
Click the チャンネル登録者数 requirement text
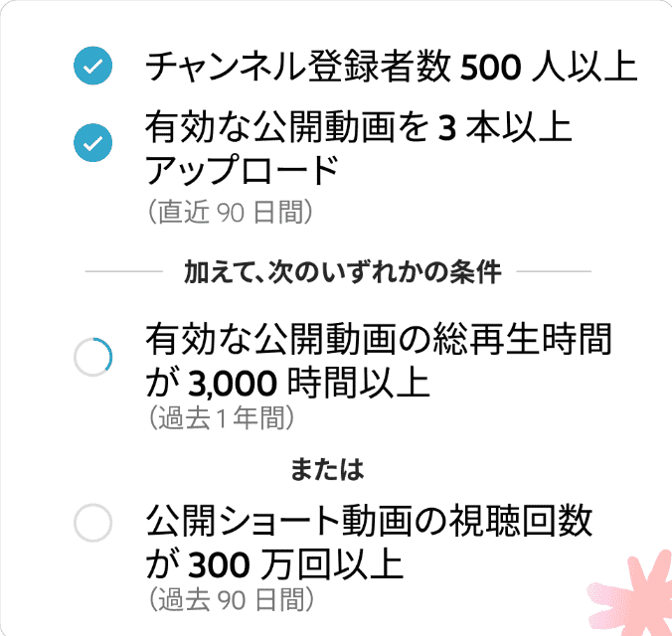[392, 67]
